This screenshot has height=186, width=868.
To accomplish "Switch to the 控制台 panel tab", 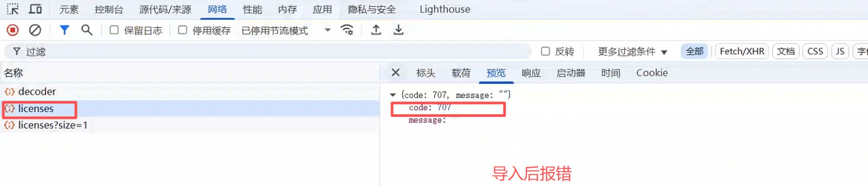I will pyautogui.click(x=109, y=9).
